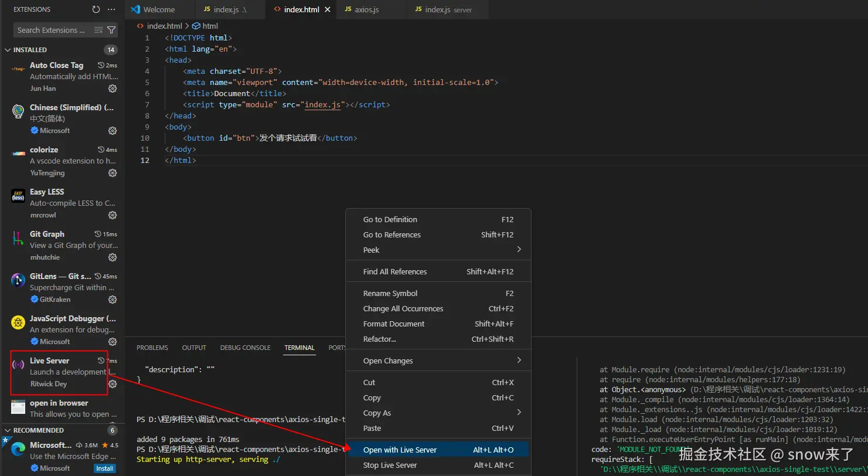Open the colorize extension gear menu
This screenshot has width=868, height=476.
point(113,173)
